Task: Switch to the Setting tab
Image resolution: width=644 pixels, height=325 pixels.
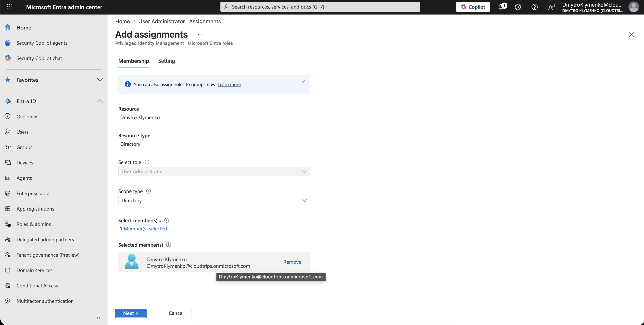Action: (166, 61)
